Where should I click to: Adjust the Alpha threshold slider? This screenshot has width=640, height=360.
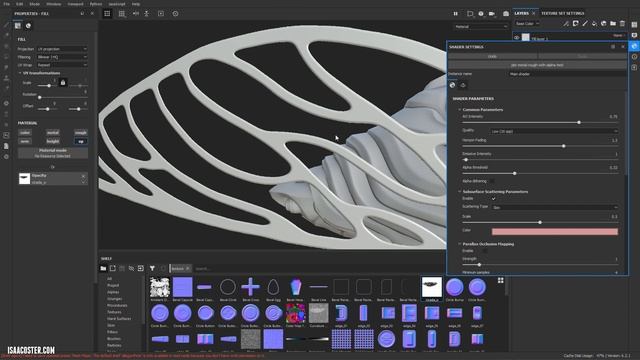coord(540,173)
